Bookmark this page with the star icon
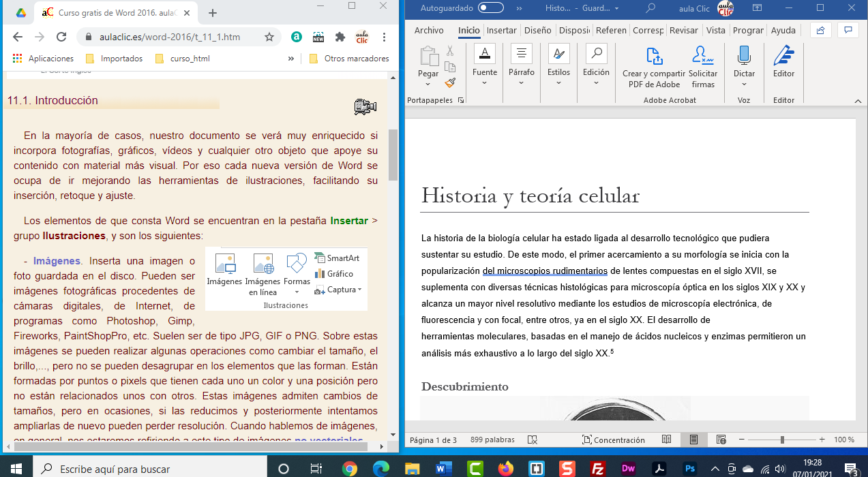Viewport: 868px width, 477px height. [x=269, y=37]
